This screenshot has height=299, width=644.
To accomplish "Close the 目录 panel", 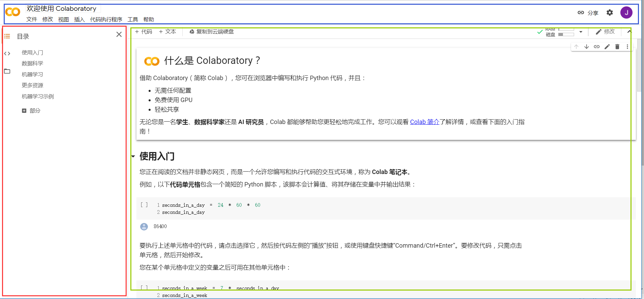I will 119,34.
